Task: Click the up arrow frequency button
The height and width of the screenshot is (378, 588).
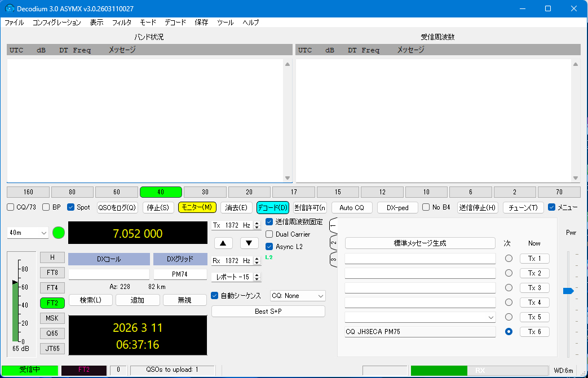Action: [x=223, y=243]
